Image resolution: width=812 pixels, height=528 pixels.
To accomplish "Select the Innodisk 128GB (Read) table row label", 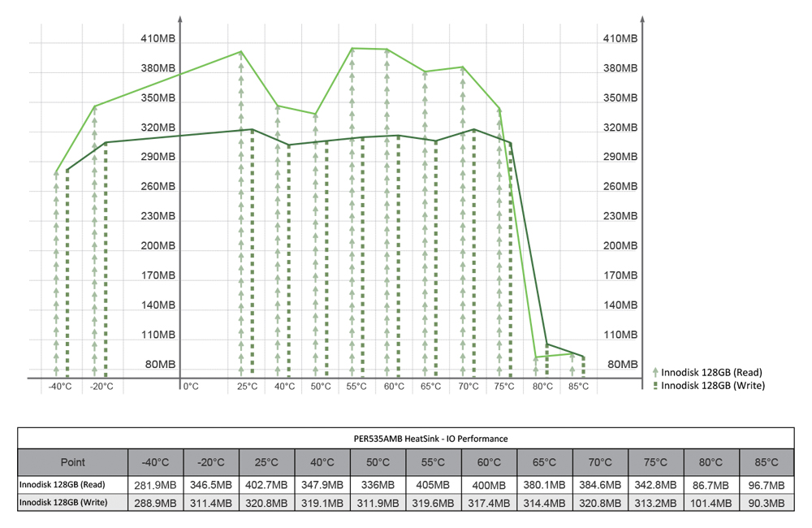I will (x=62, y=484).
